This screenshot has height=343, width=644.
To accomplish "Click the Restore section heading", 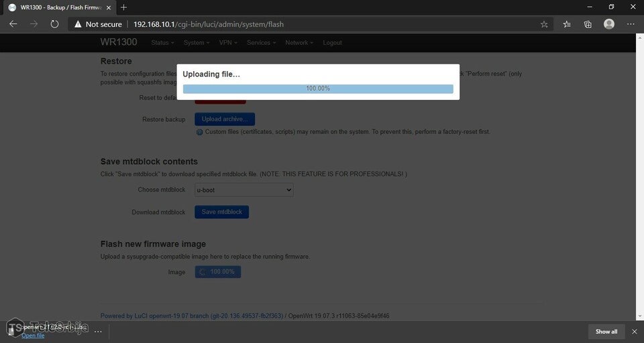I will click(116, 61).
